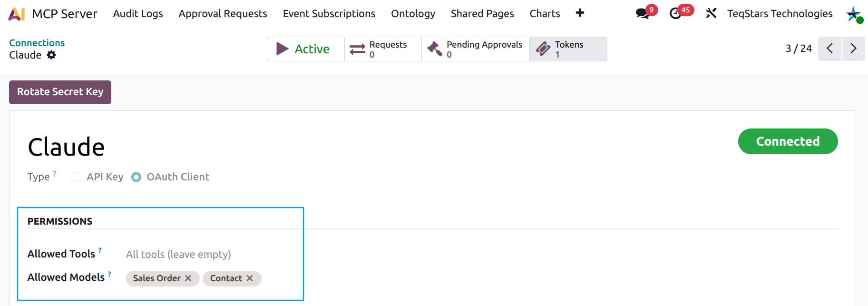Screen dimensions: 868x306
Task: Show help tooltip for Allowed Tools
Action: (x=100, y=250)
